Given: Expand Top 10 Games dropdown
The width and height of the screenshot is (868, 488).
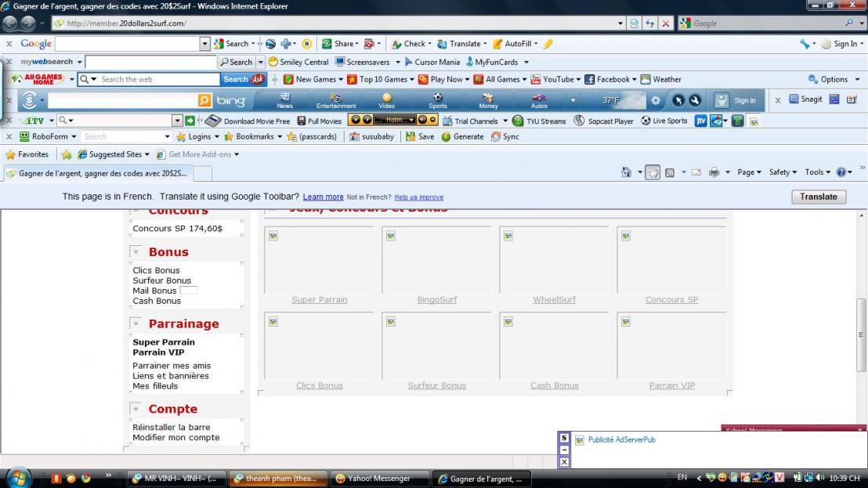Looking at the screenshot, I should click(x=411, y=80).
